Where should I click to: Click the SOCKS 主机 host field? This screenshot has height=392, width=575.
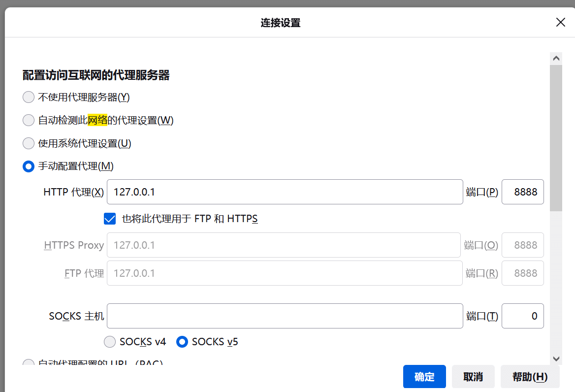coord(285,316)
